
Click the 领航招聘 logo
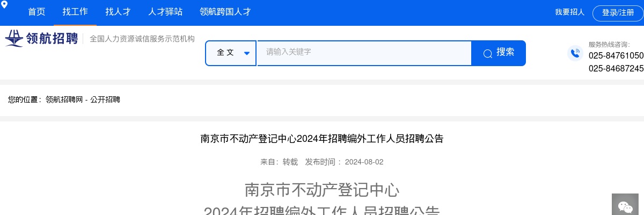point(41,39)
